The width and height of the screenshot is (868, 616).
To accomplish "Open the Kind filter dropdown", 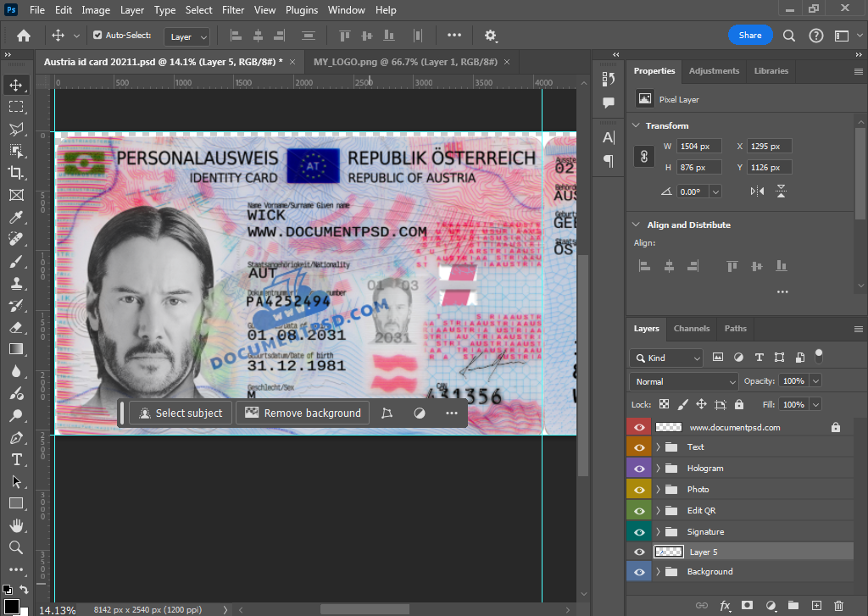I will pos(666,358).
